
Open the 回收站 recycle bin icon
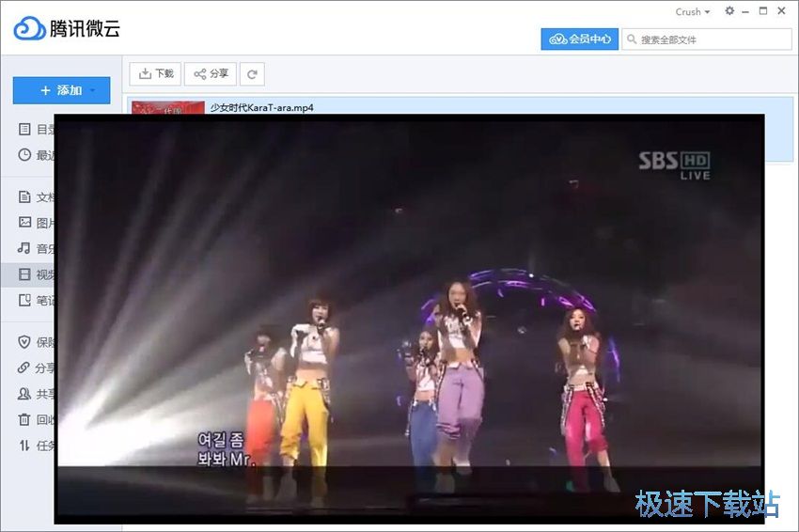[23, 419]
